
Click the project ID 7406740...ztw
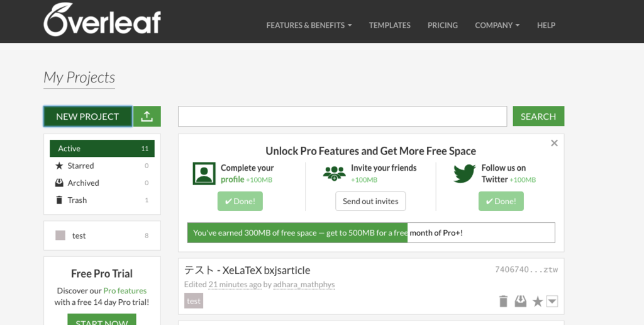(x=526, y=270)
